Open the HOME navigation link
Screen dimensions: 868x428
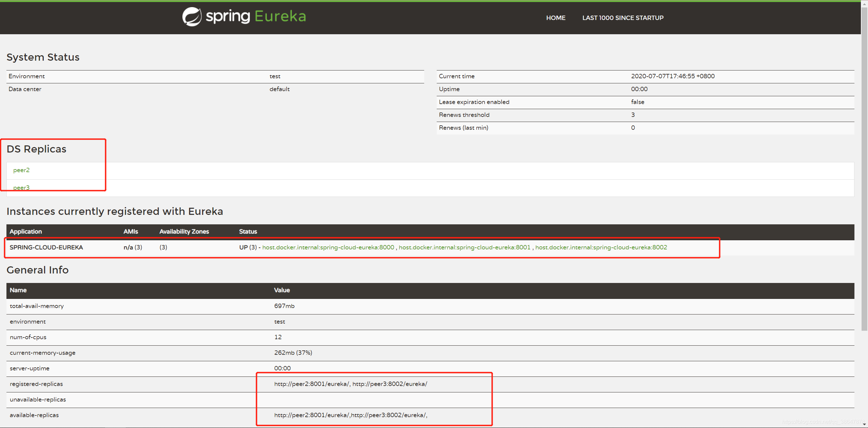coord(556,18)
